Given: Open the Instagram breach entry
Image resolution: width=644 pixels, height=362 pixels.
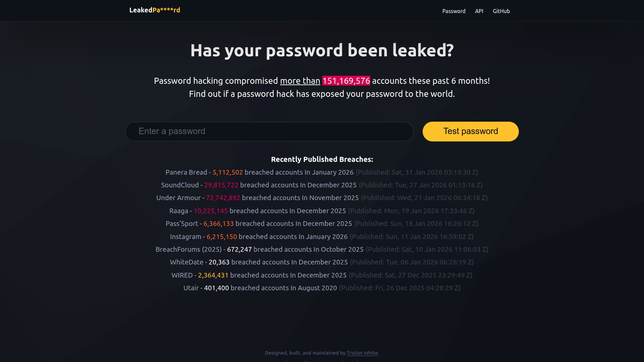Looking at the screenshot, I should pyautogui.click(x=259, y=236).
